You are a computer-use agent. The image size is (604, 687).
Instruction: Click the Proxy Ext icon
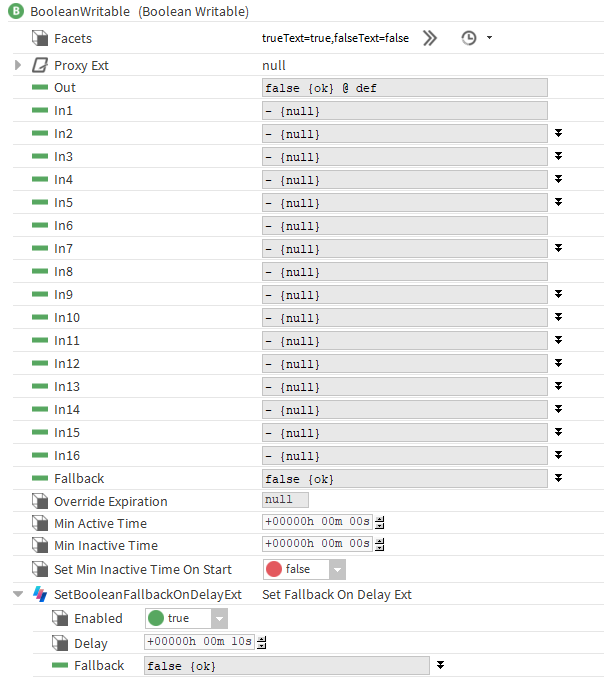tap(40, 65)
